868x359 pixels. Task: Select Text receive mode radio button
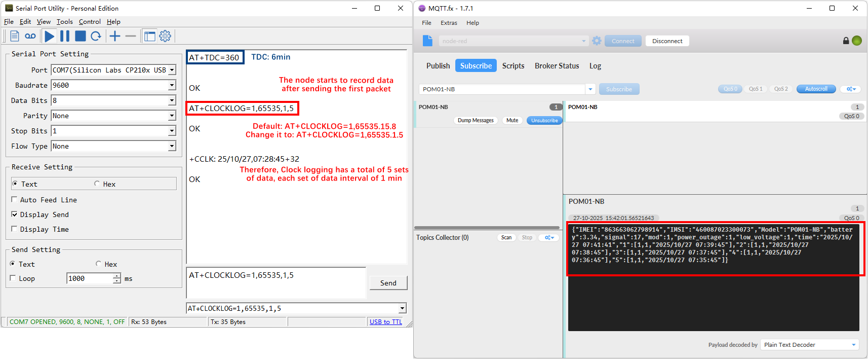pos(15,184)
